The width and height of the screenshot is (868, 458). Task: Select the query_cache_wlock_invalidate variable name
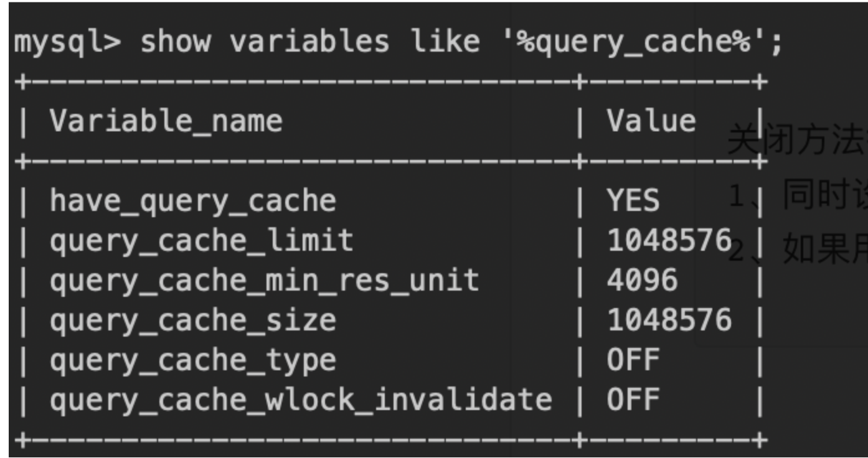click(301, 400)
